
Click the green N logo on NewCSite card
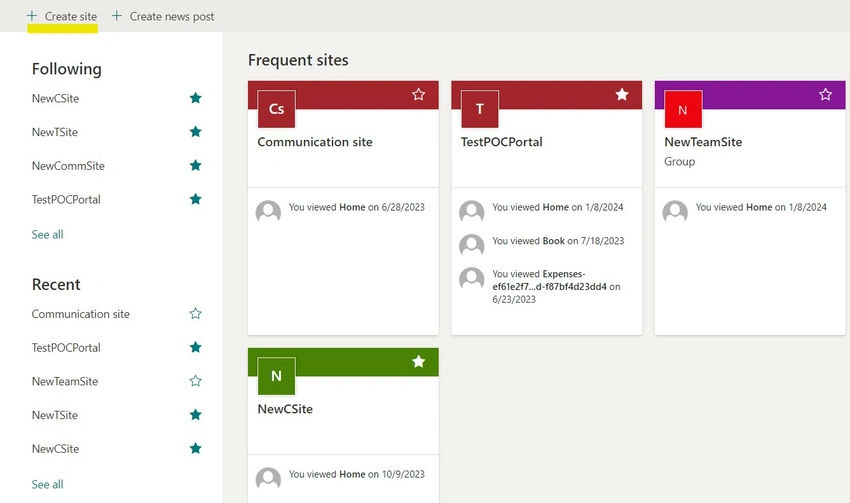[276, 376]
